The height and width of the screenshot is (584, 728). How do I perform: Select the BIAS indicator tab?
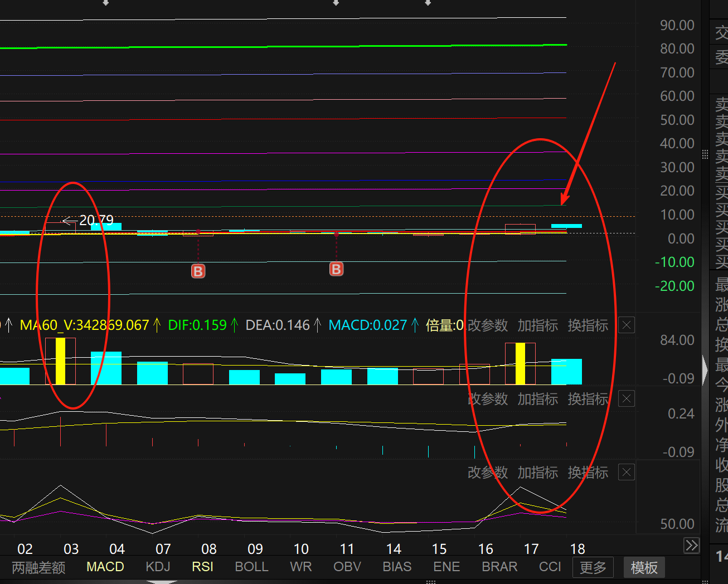397,567
